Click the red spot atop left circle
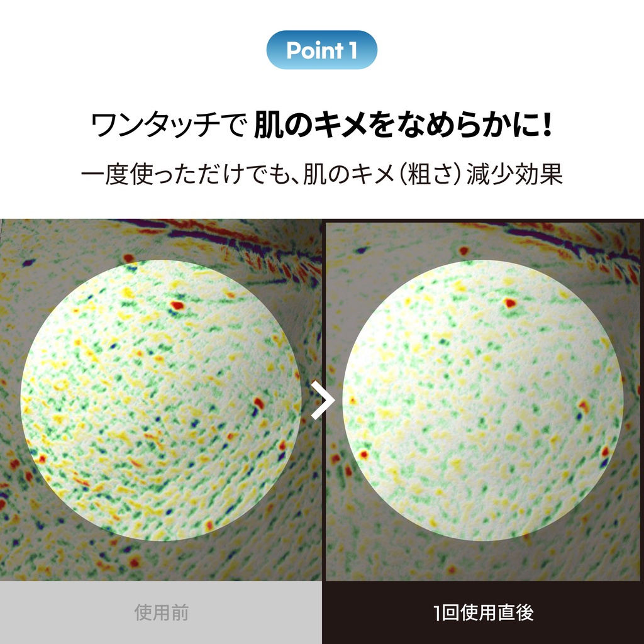This screenshot has width=644, height=644. [177, 305]
